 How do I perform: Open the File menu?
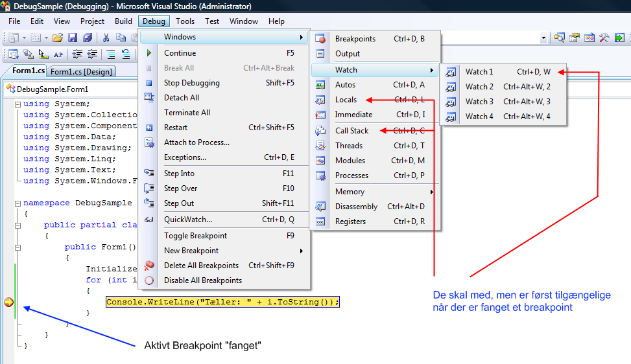pyautogui.click(x=14, y=21)
